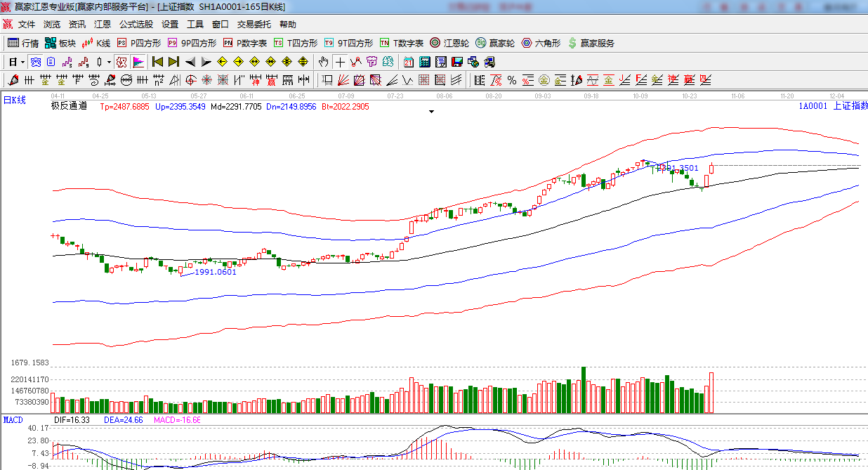Viewport: 868px width, 470px height.
Task: Click the save floppy disk icon
Action: (456, 61)
